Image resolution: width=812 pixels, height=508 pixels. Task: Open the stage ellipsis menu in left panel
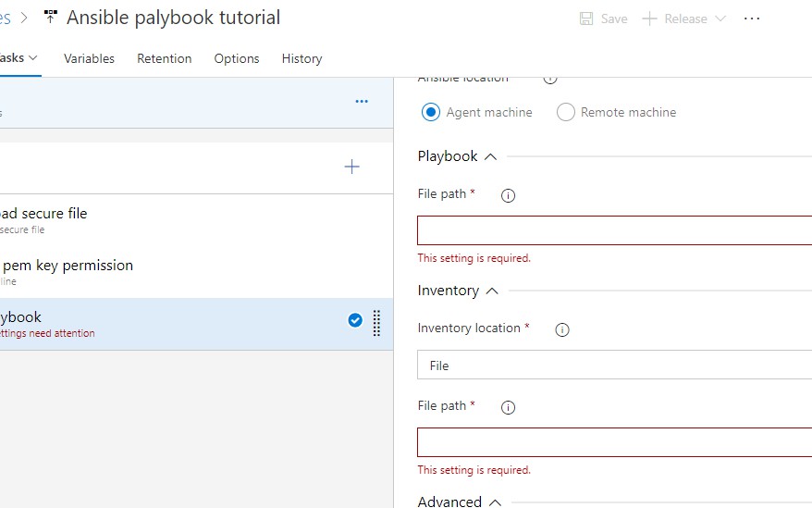(362, 102)
